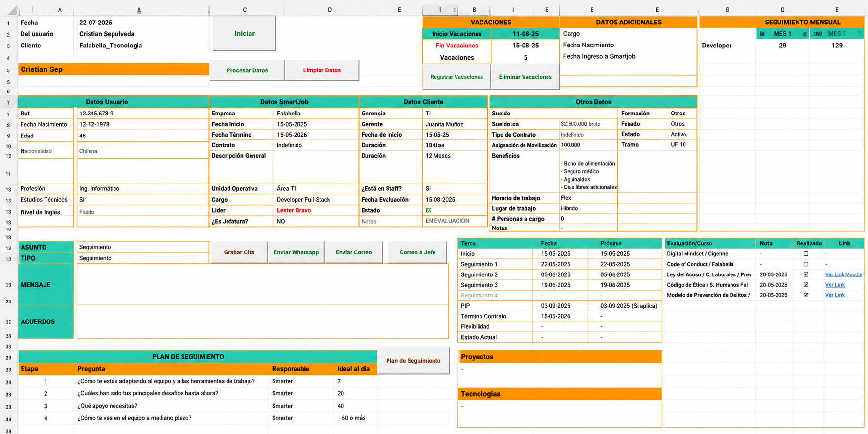Click the select-all corner triangle of the sheet
Image resolution: width=868 pixels, height=434 pixels.
[x=12, y=10]
